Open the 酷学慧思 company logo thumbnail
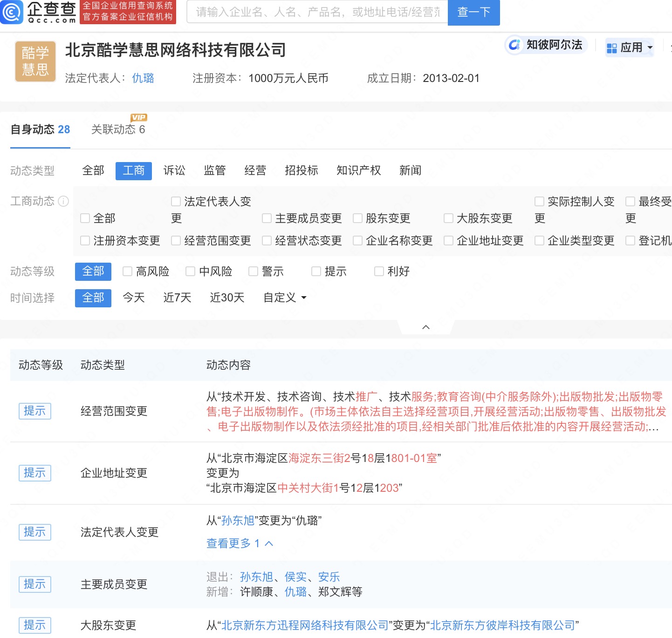Screen dimensions: 672x638 [35, 61]
